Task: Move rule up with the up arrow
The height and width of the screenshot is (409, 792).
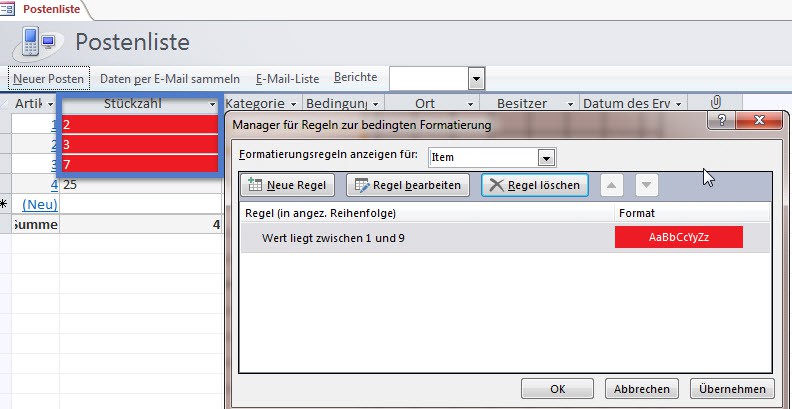Action: (x=613, y=185)
